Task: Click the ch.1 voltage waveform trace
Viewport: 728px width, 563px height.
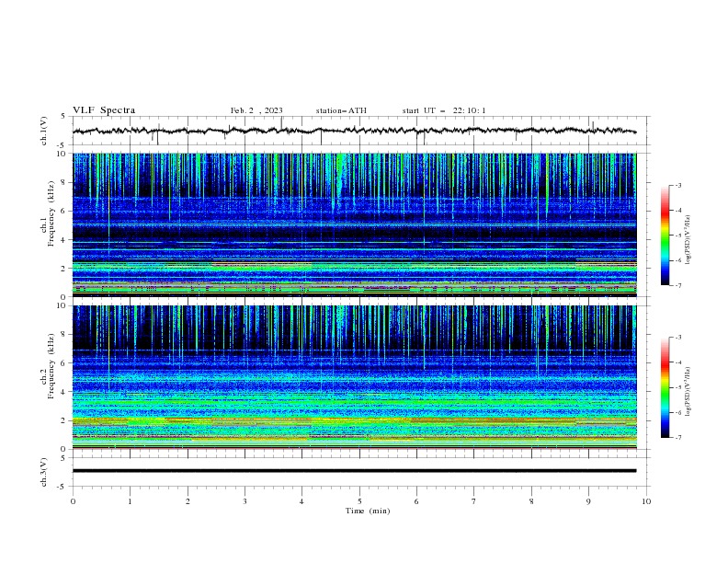Action: pyautogui.click(x=354, y=131)
